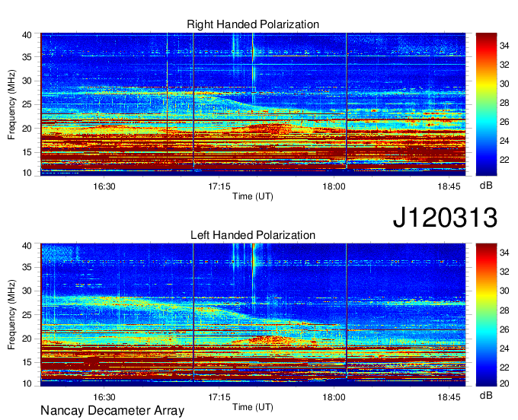
Task: Click the 18:00 tick label under top plot
Action: 334,186
